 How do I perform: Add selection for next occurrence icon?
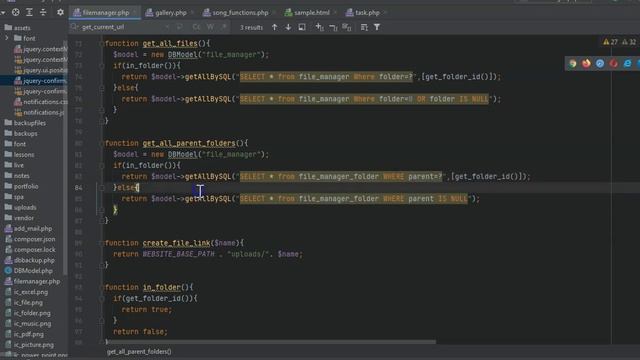coord(320,27)
